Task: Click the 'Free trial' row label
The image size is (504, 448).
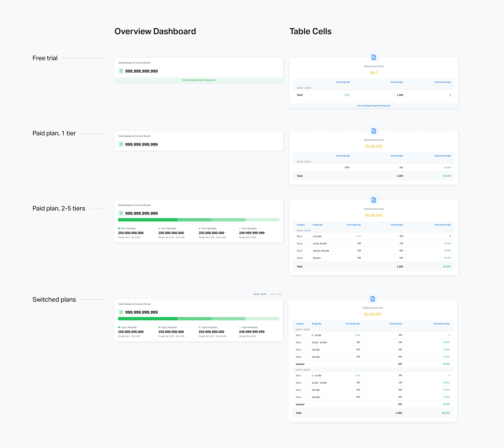Action: [45, 58]
